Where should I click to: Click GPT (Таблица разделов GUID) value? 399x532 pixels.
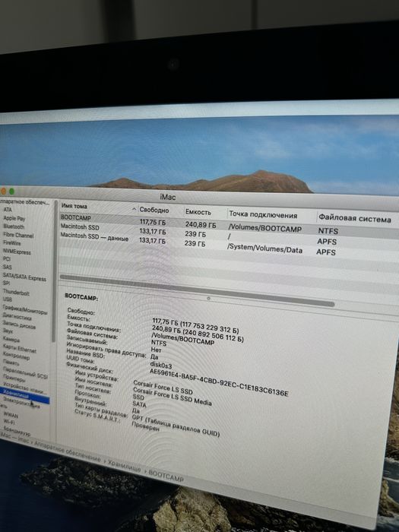tap(176, 426)
